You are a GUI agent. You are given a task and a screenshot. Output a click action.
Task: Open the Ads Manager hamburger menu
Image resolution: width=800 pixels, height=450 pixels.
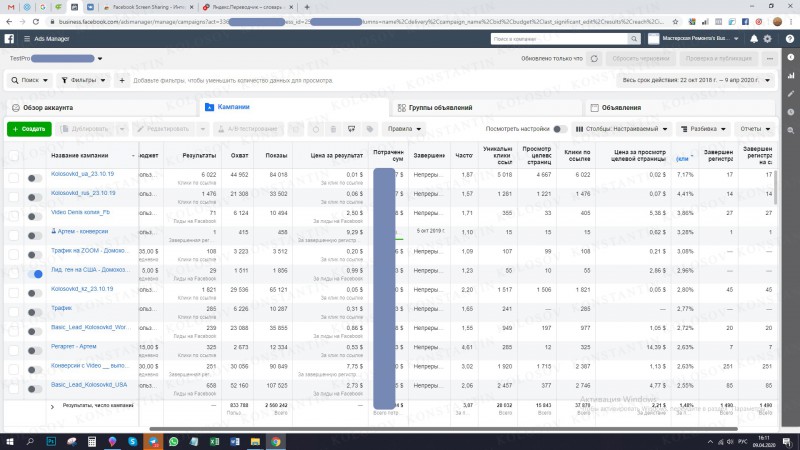pos(27,39)
